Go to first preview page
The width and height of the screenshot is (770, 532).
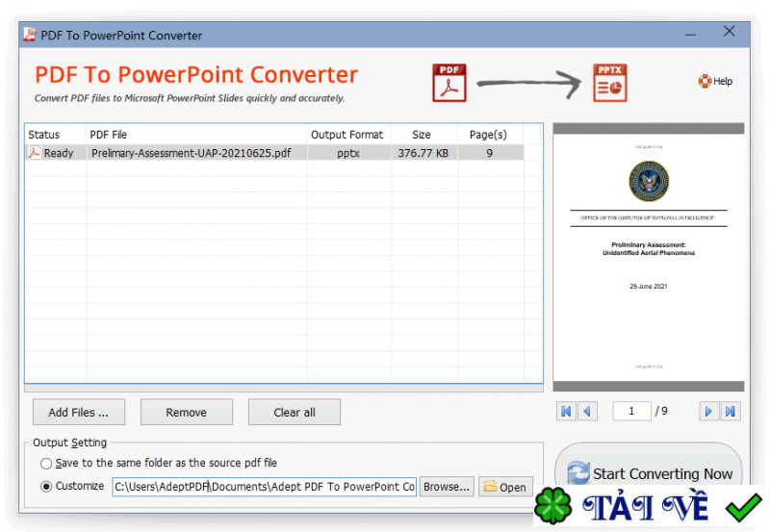pos(566,412)
